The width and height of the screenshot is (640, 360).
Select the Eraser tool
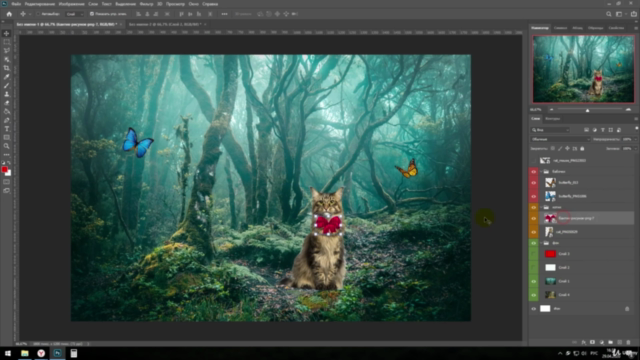click(x=7, y=102)
